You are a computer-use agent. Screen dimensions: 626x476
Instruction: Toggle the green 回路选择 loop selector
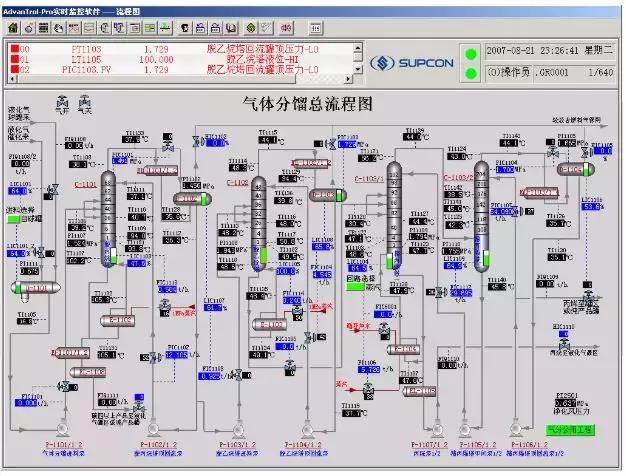coord(355,287)
